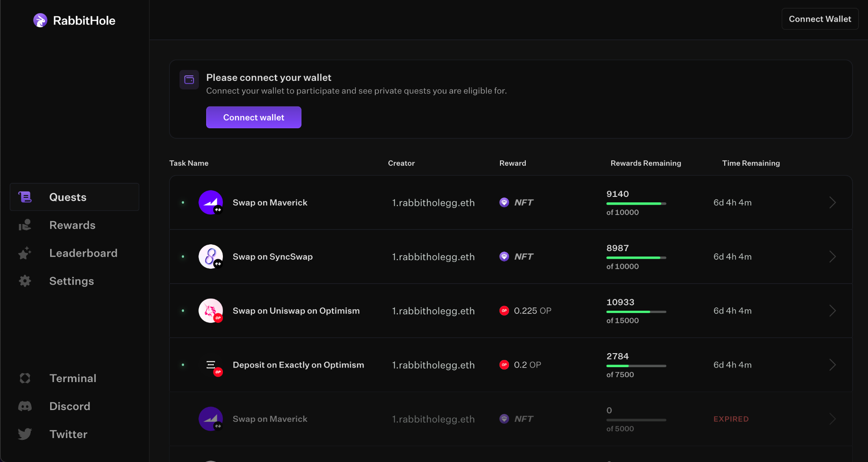Click green status dot in Uniswap row
This screenshot has height=462, width=868.
[183, 311]
